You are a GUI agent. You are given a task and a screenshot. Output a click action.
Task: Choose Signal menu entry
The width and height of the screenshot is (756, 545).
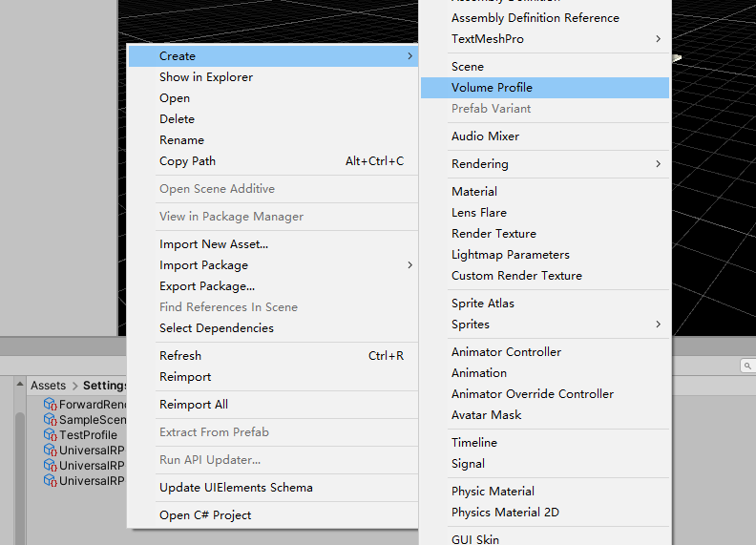point(545,464)
